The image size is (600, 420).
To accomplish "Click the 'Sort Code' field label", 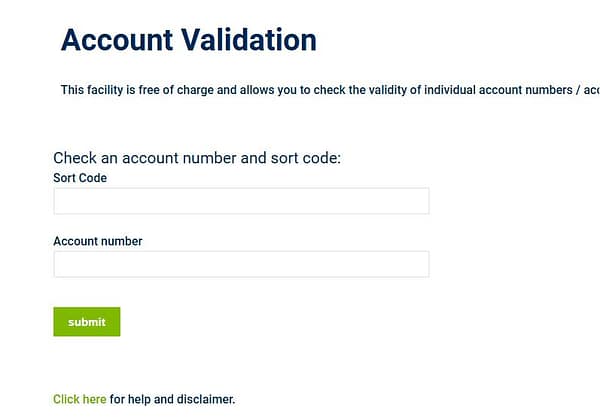I will [80, 178].
